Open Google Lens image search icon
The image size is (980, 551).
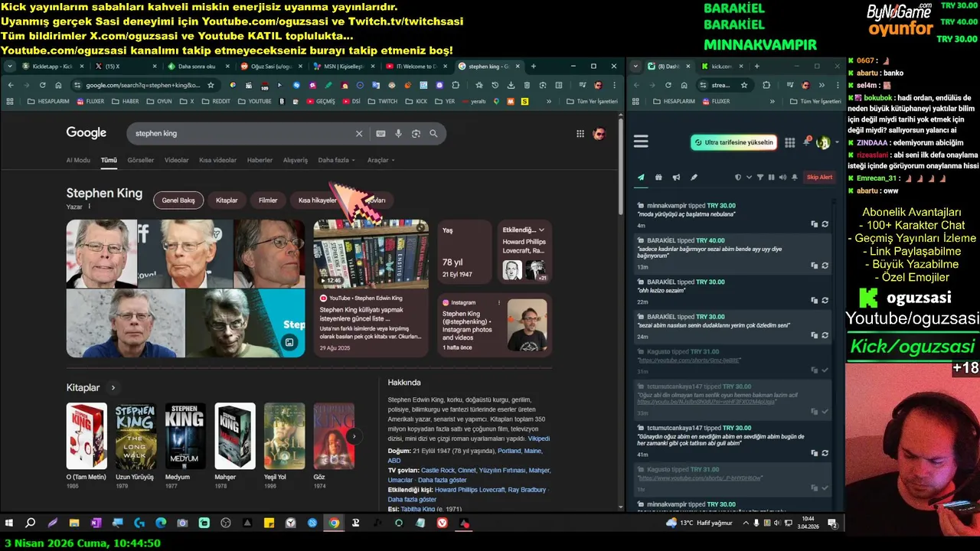point(416,133)
